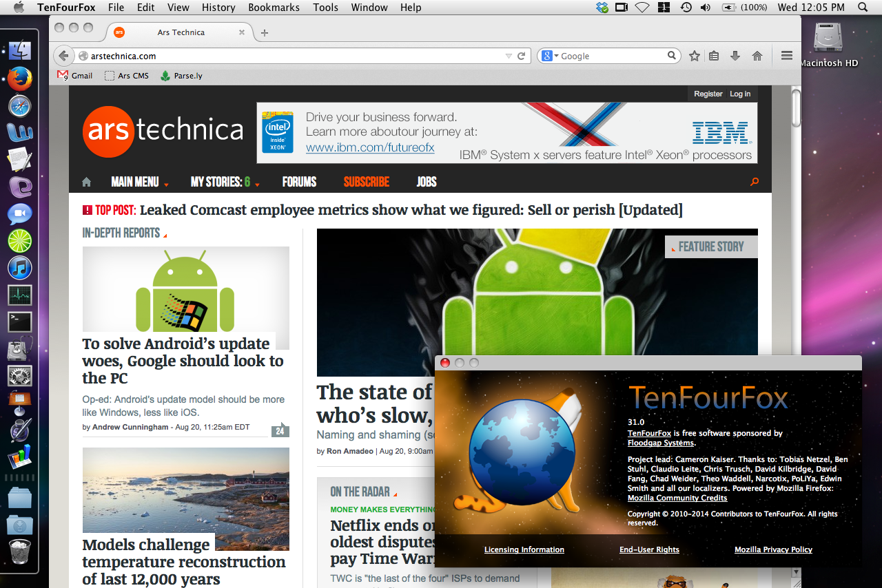Open the Apple menu
Viewport: 882px width, 588px height.
coord(19,7)
